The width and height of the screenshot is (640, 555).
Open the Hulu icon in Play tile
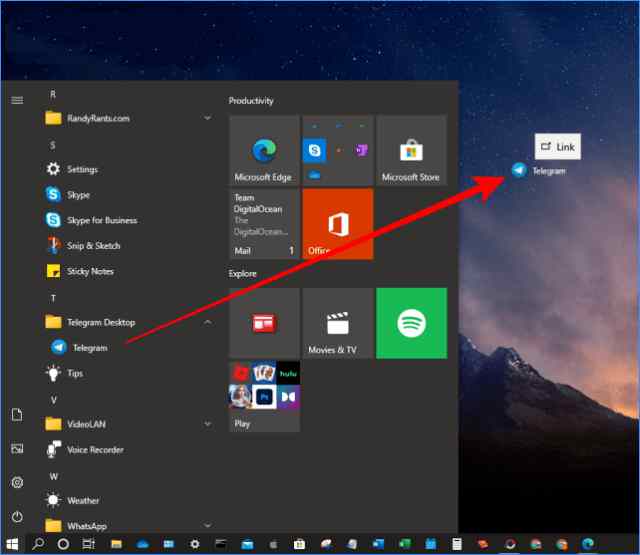[288, 373]
